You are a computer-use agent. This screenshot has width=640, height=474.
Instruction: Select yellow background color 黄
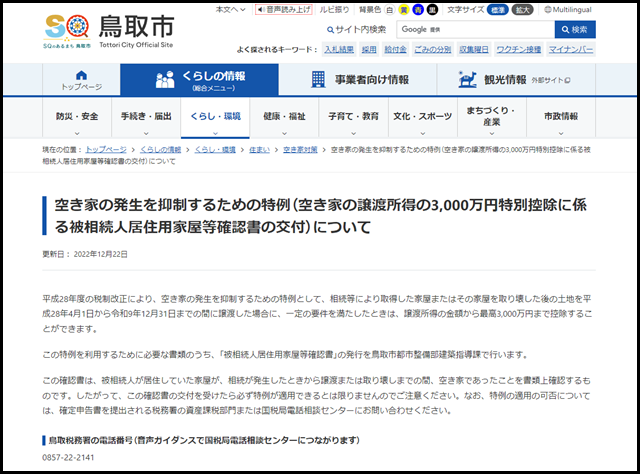404,9
